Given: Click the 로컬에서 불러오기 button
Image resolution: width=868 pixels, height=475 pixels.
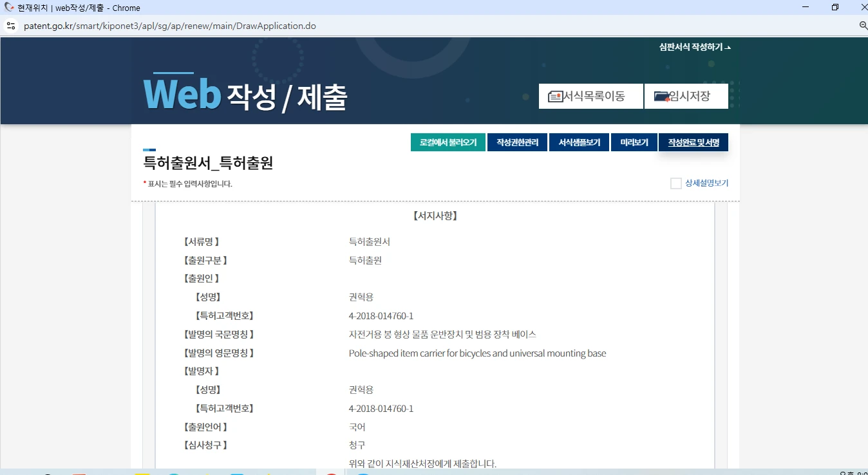Looking at the screenshot, I should 448,142.
